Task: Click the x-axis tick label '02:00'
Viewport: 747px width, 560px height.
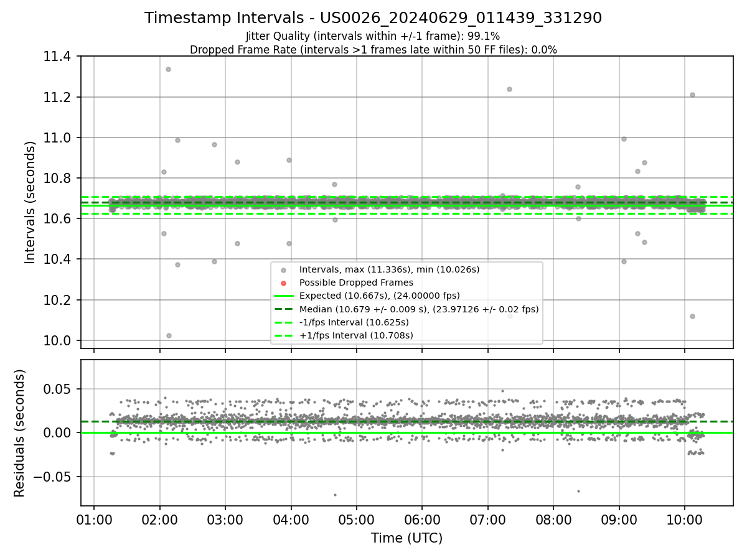Action: 159,520
